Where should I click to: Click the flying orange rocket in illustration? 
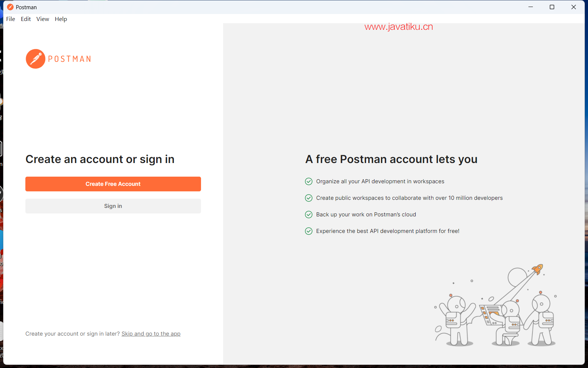coord(538,269)
